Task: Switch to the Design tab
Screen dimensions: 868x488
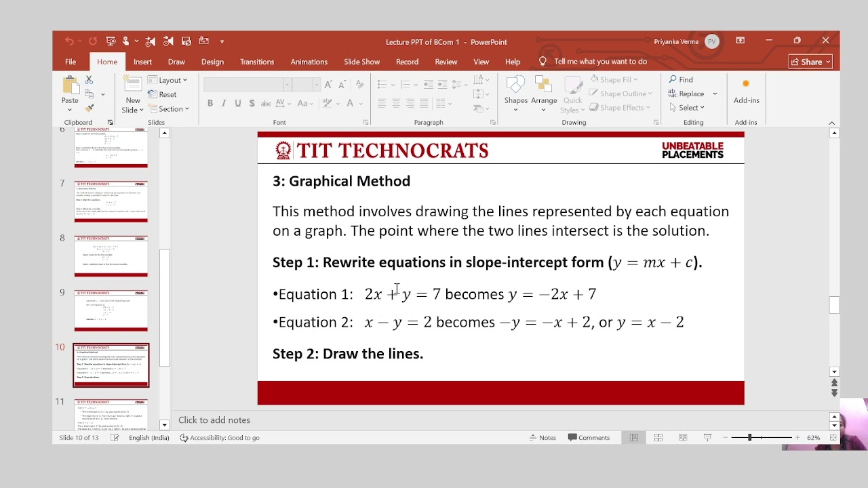Action: pyautogui.click(x=212, y=62)
